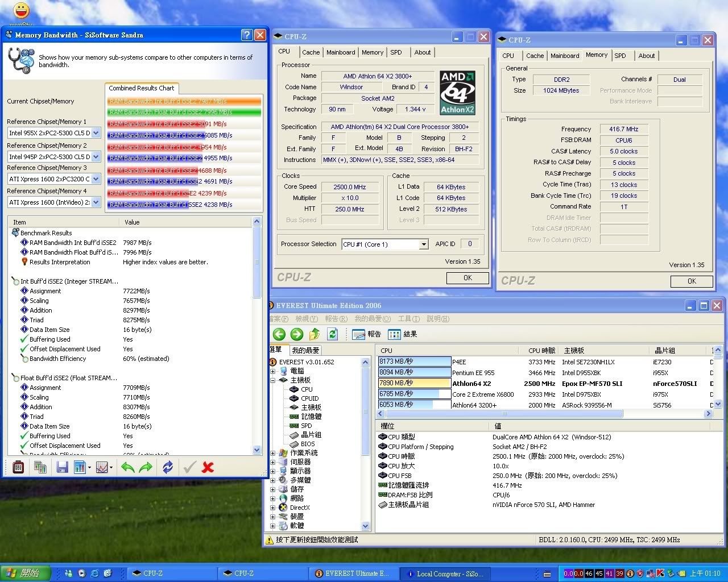
Task: Click the 報告 report toolbar icon
Action: (367, 334)
